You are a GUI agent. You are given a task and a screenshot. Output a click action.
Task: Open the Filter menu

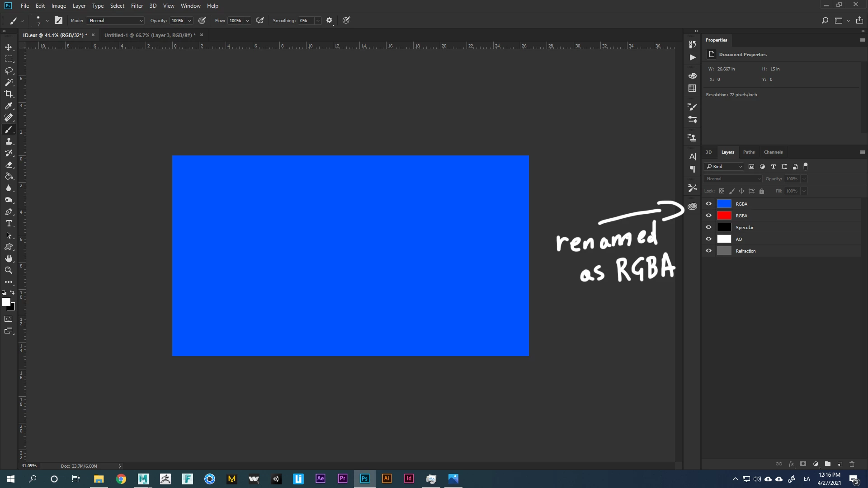pyautogui.click(x=137, y=6)
